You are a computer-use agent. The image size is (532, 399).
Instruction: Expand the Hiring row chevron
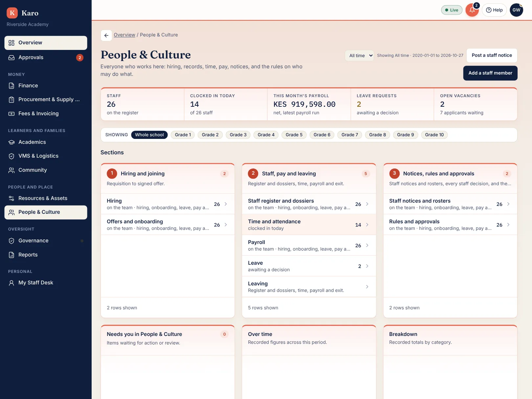[226, 204]
